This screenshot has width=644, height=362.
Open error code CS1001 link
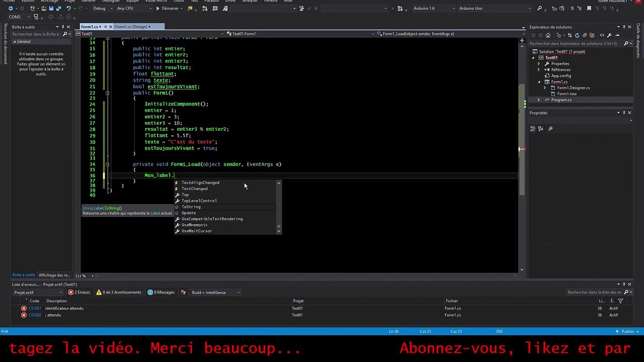click(35, 308)
